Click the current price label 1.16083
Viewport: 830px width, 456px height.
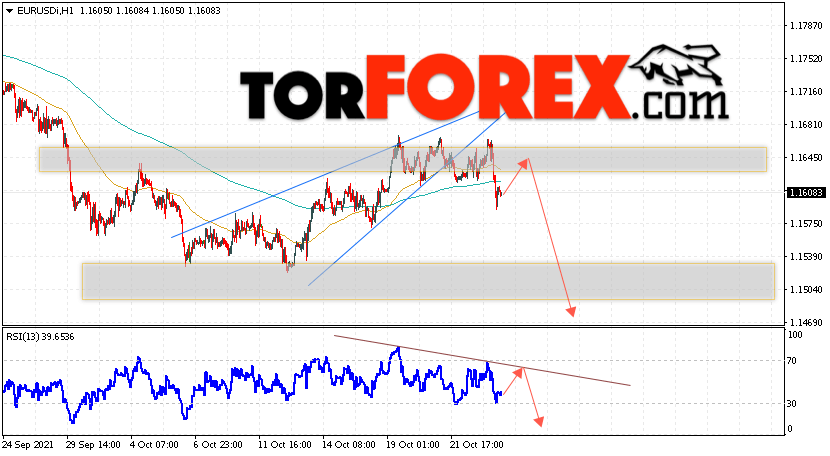806,193
